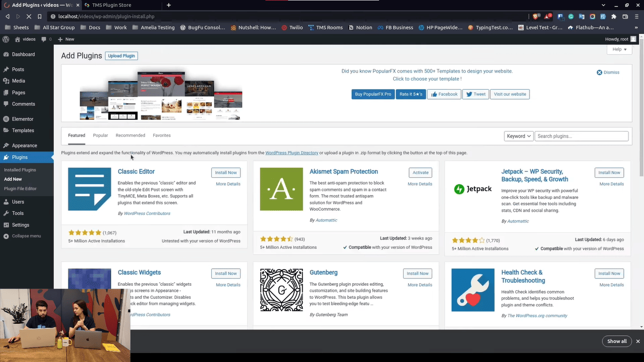Click the Show all button
The image size is (644, 362).
click(x=617, y=341)
